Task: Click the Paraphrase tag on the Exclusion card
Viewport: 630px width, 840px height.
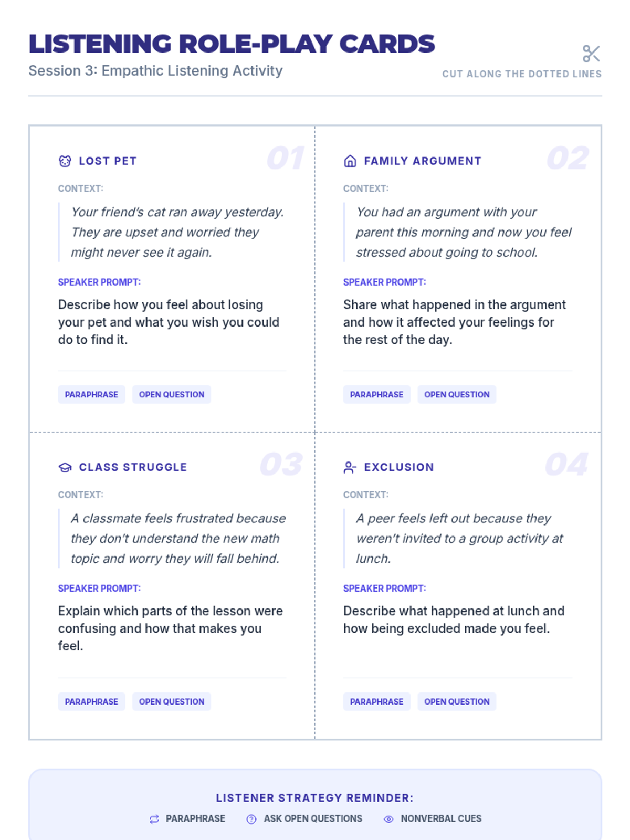Action: tap(376, 701)
